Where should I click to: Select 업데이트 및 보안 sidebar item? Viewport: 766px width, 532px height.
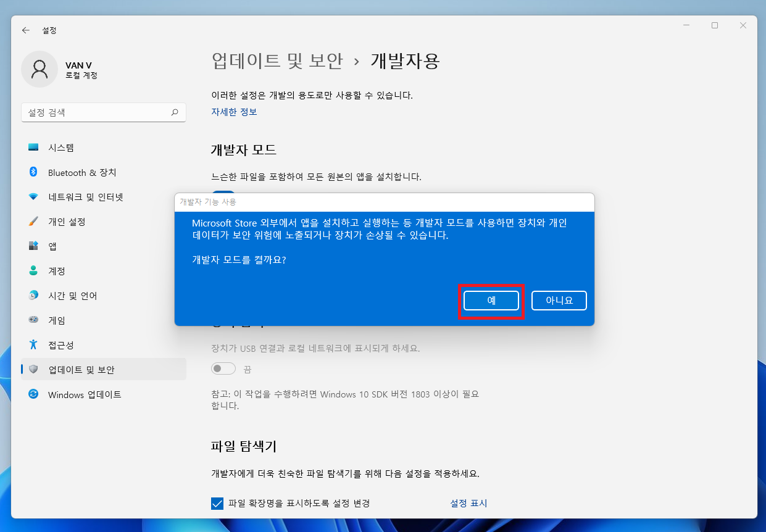point(104,370)
